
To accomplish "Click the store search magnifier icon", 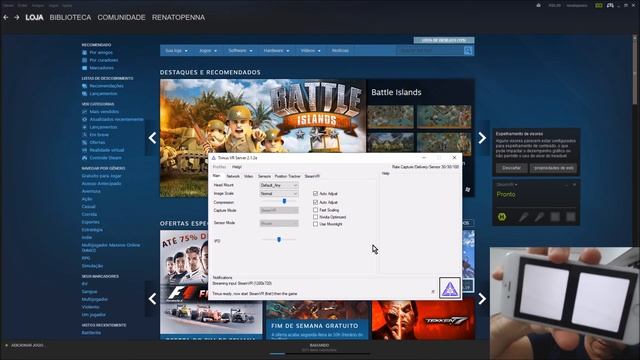I will click(x=468, y=51).
